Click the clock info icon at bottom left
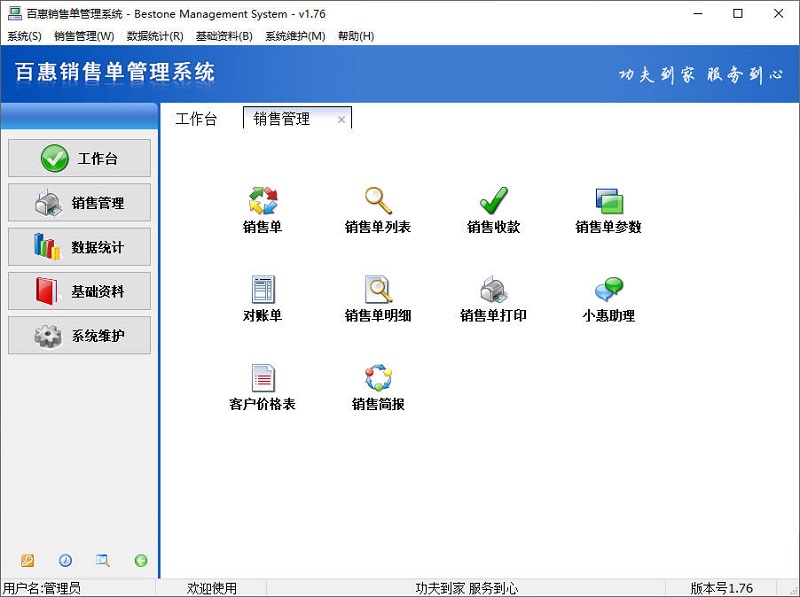The height and width of the screenshot is (597, 800). pyautogui.click(x=65, y=561)
